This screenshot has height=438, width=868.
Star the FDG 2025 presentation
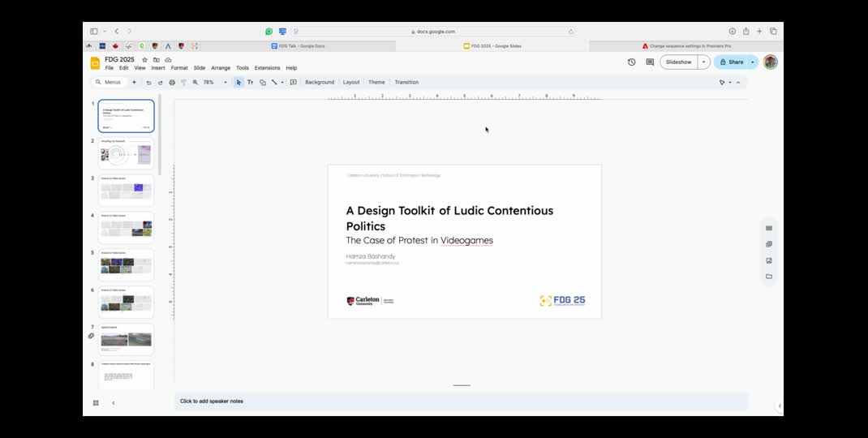(145, 60)
